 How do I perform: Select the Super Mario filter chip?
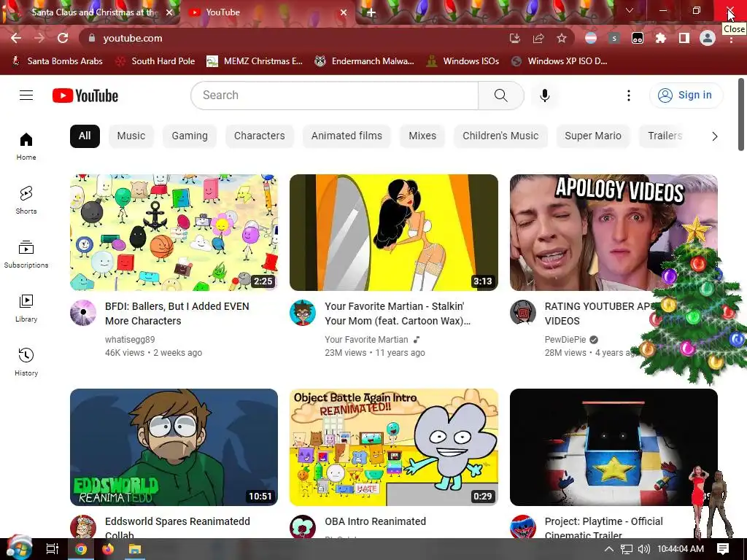(593, 136)
